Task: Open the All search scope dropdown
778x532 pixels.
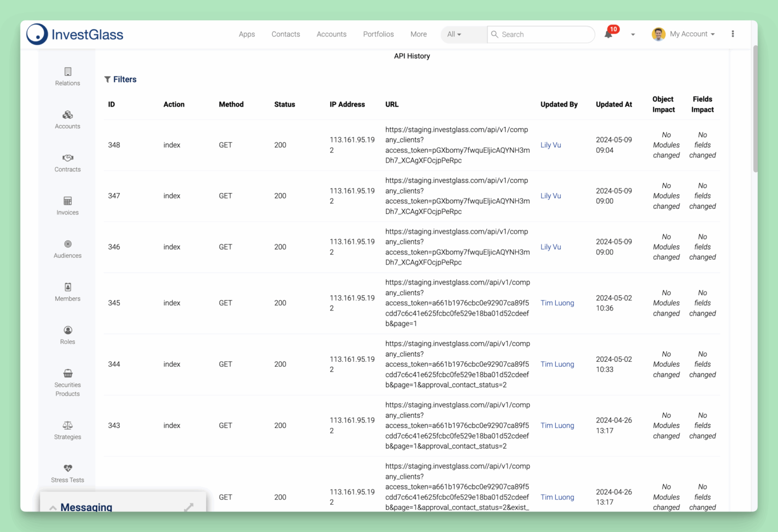Action: (x=454, y=35)
